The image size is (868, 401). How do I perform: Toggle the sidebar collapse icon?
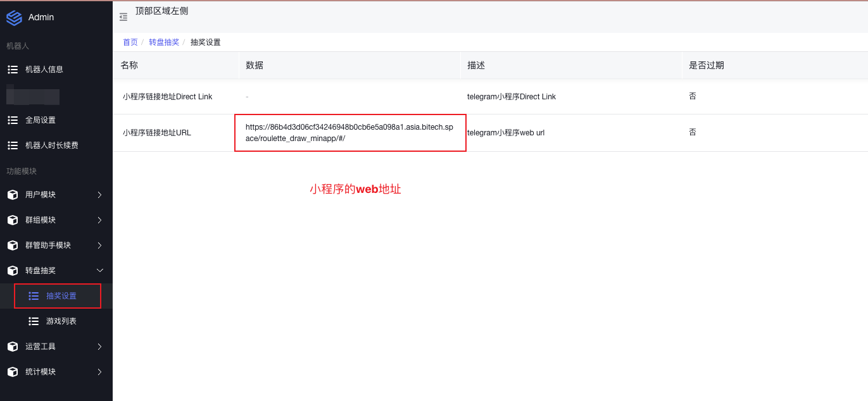(x=123, y=17)
